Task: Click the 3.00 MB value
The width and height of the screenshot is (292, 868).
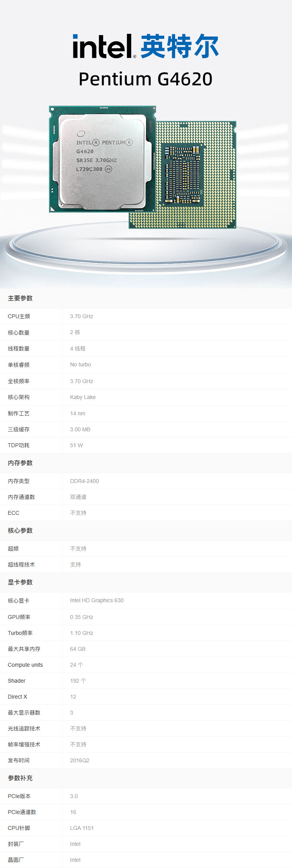Action: coord(80,429)
